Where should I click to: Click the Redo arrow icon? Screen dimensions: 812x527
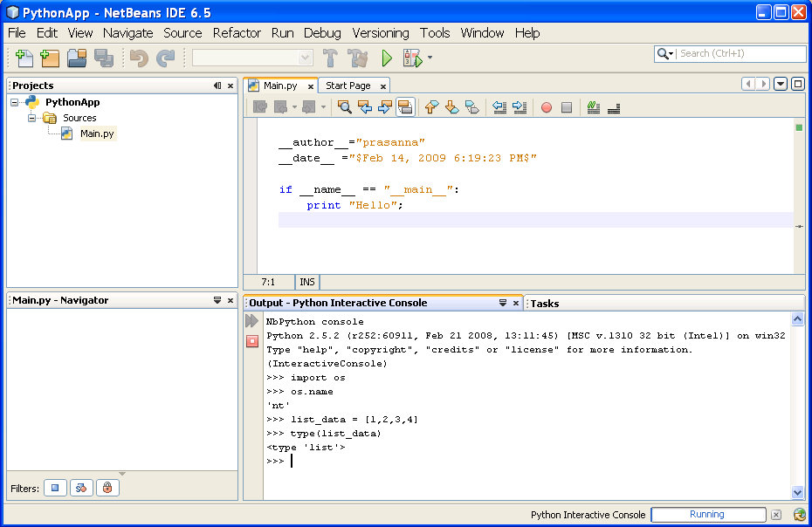165,58
